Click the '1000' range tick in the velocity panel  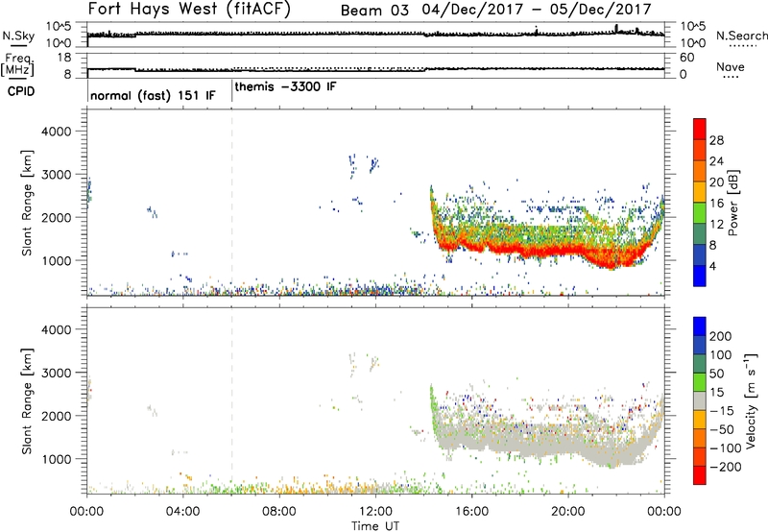coord(57,459)
